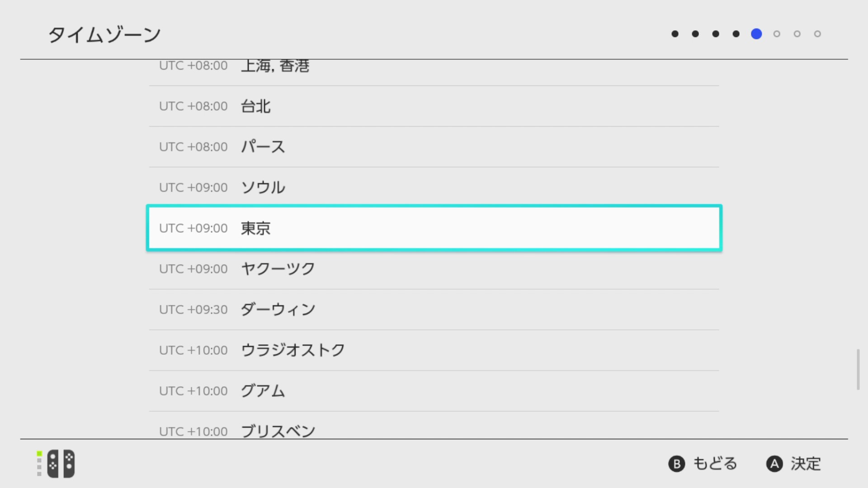Viewport: 868px width, 488px height.
Task: Select the 東京 UTC +09:00 timezone
Action: pos(434,228)
